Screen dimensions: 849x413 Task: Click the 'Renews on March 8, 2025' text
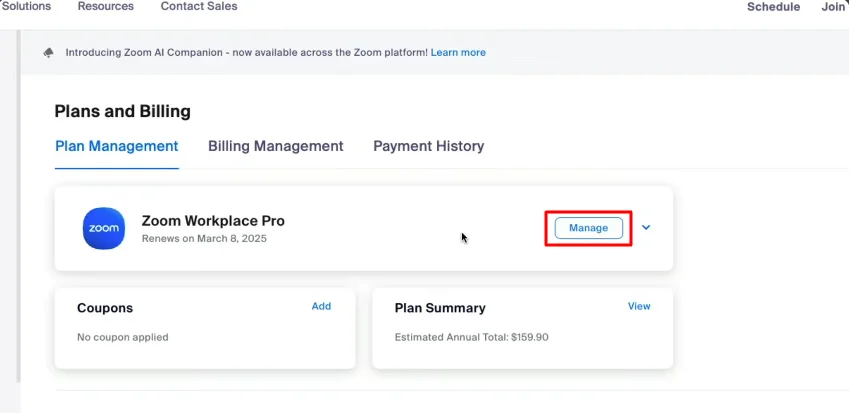point(204,238)
